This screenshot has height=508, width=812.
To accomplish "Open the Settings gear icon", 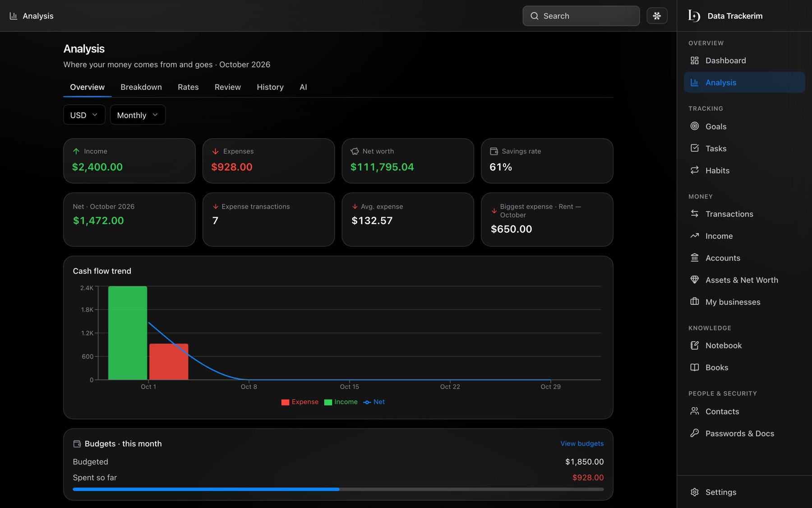I will click(x=694, y=492).
